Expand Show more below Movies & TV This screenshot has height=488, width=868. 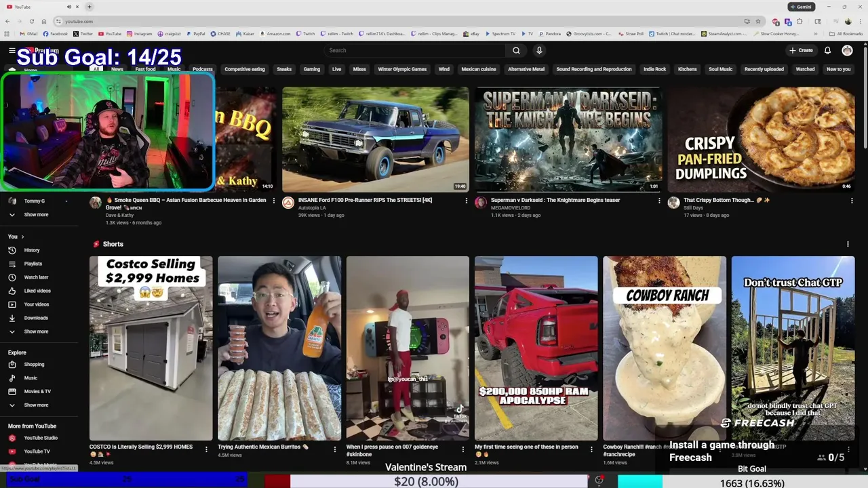[x=36, y=405]
